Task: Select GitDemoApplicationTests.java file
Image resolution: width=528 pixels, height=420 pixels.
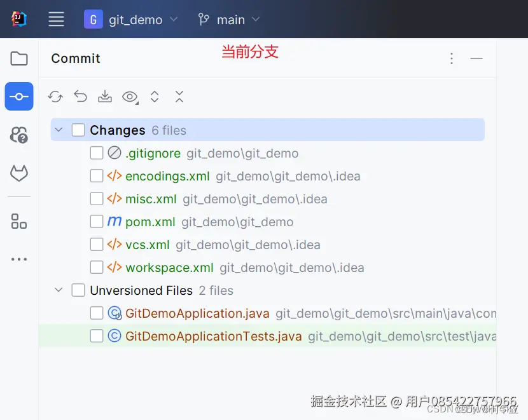Action: 214,336
